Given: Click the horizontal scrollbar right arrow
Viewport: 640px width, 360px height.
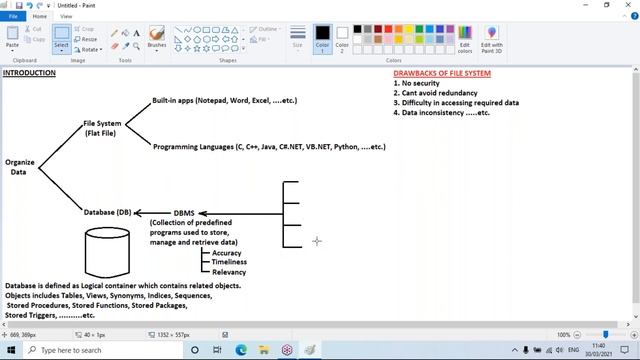Looking at the screenshot, I should pyautogui.click(x=628, y=324).
